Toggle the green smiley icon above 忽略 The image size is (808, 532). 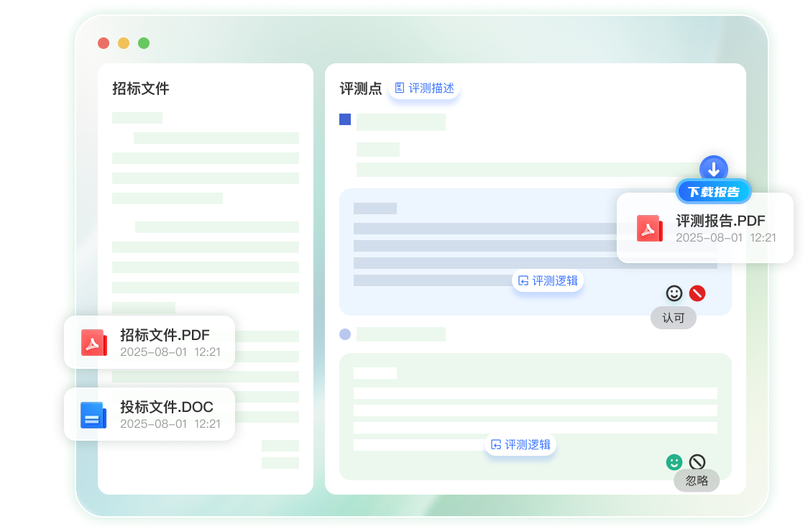point(674,462)
